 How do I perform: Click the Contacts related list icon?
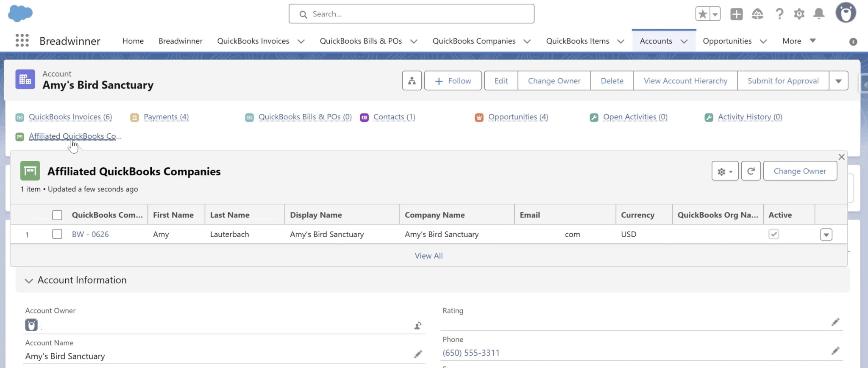click(364, 117)
